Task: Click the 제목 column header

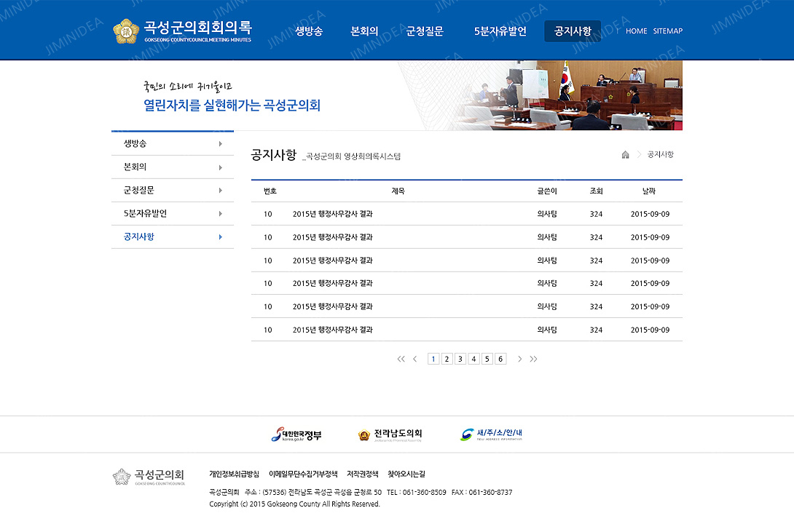Action: coord(398,191)
